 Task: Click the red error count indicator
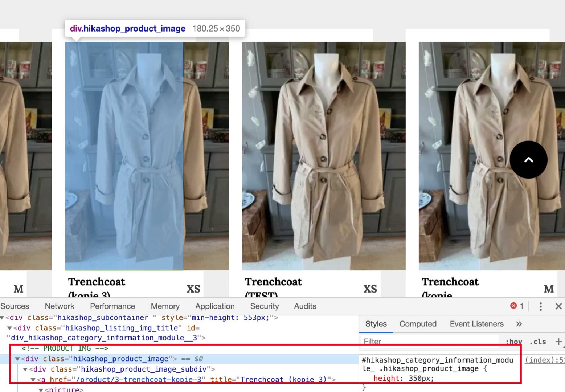[517, 306]
